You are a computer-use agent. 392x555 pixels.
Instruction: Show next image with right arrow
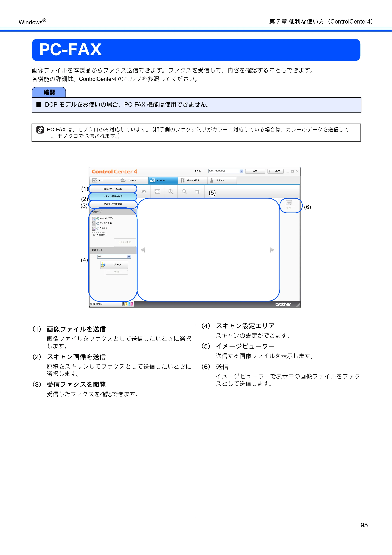pyautogui.click(x=272, y=250)
